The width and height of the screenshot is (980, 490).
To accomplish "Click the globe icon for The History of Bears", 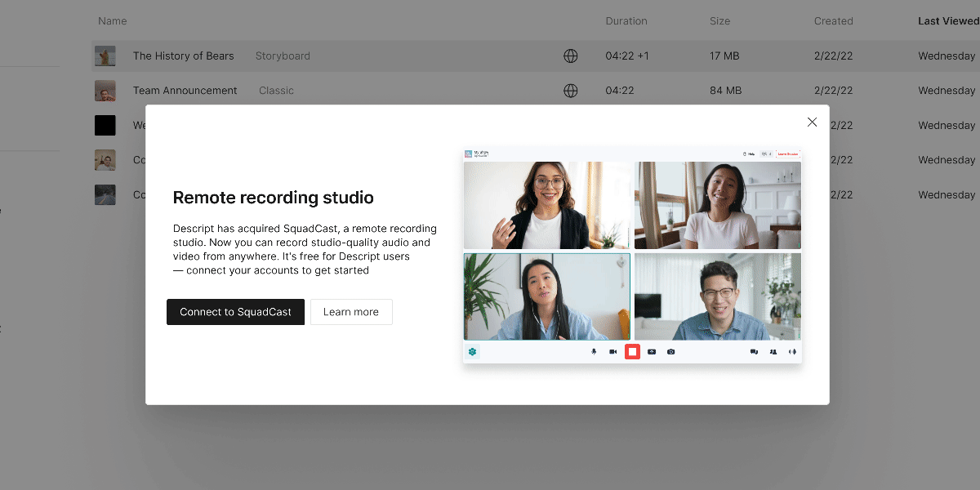I will (571, 56).
